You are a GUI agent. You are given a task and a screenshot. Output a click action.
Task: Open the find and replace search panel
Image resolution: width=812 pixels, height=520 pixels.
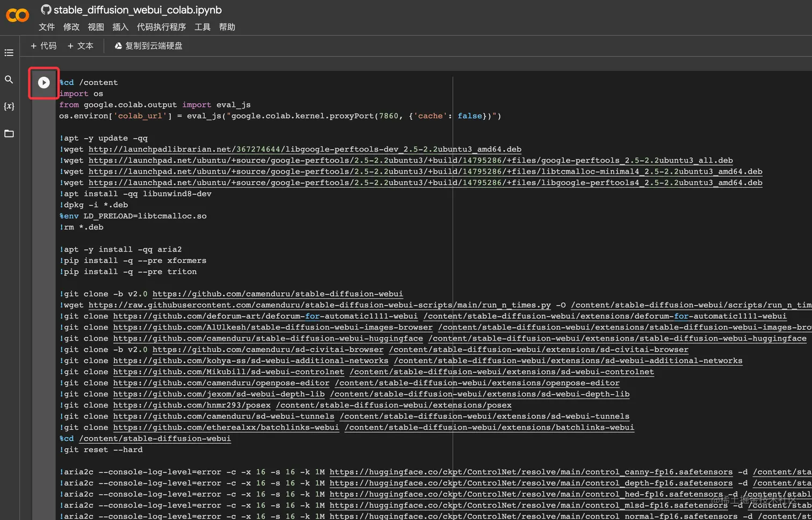[x=9, y=80]
